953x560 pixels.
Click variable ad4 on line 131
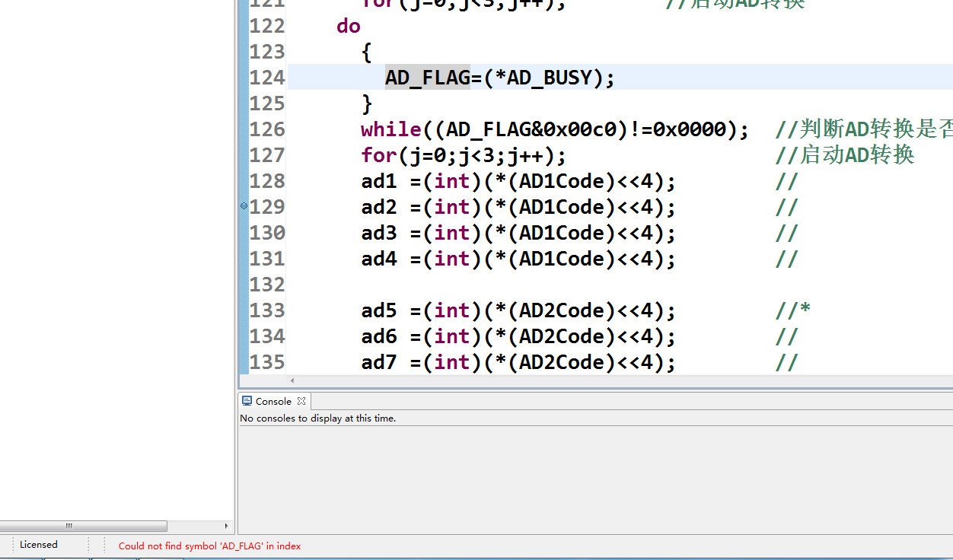379,259
